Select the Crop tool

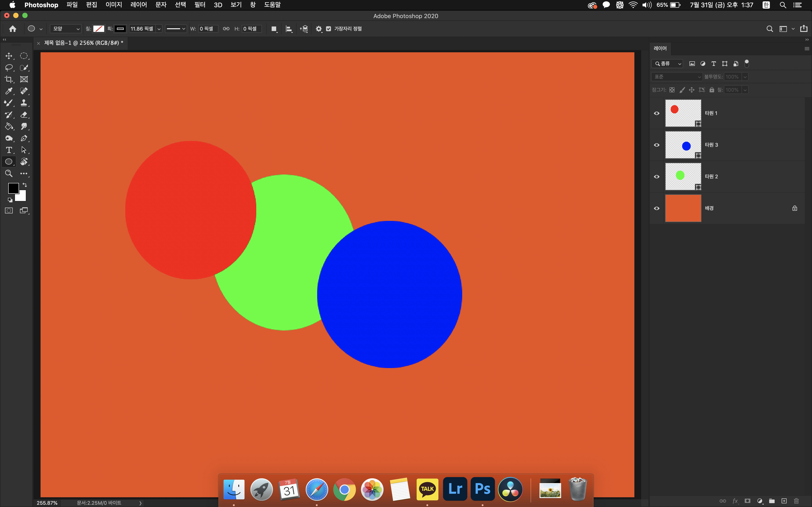9,79
